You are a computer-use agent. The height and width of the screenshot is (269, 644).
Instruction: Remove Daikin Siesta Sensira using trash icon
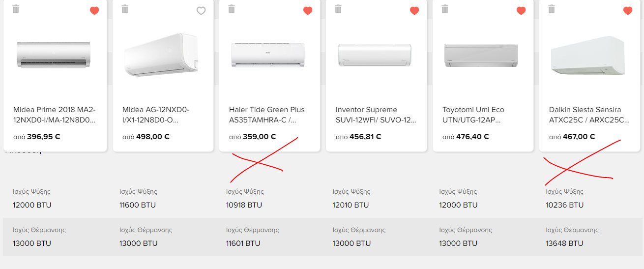[552, 9]
